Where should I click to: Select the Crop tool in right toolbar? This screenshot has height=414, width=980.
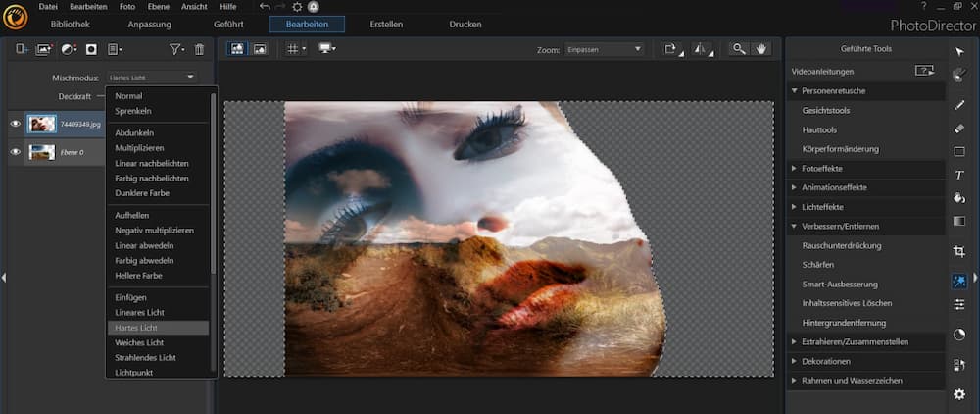tap(959, 252)
